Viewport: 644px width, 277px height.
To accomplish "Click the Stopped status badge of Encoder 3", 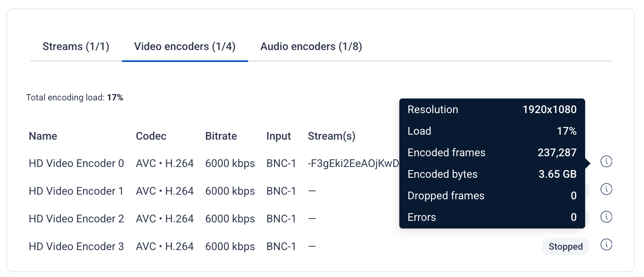I will coord(566,247).
